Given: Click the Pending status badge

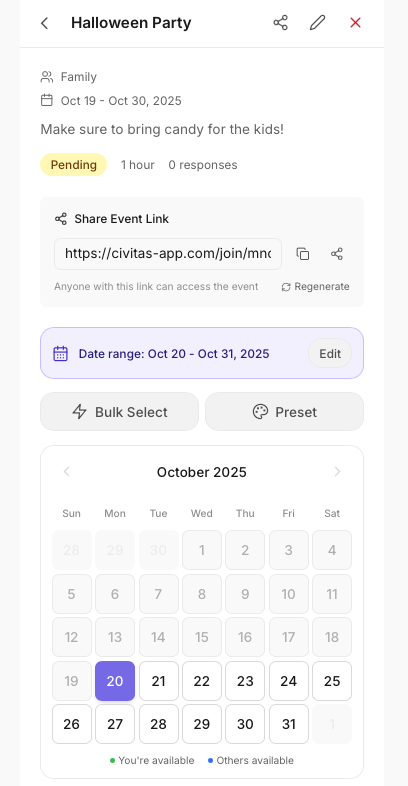Looking at the screenshot, I should pyautogui.click(x=74, y=165).
